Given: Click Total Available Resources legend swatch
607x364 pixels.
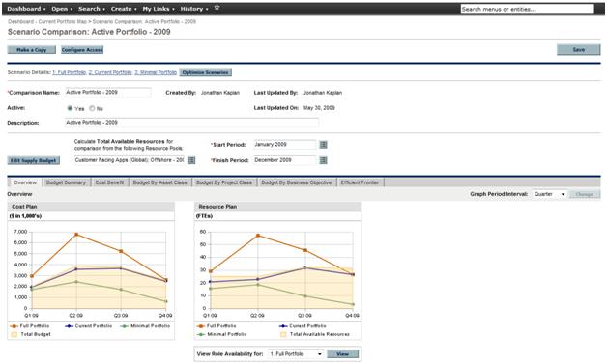Looking at the screenshot, I should click(283, 334).
